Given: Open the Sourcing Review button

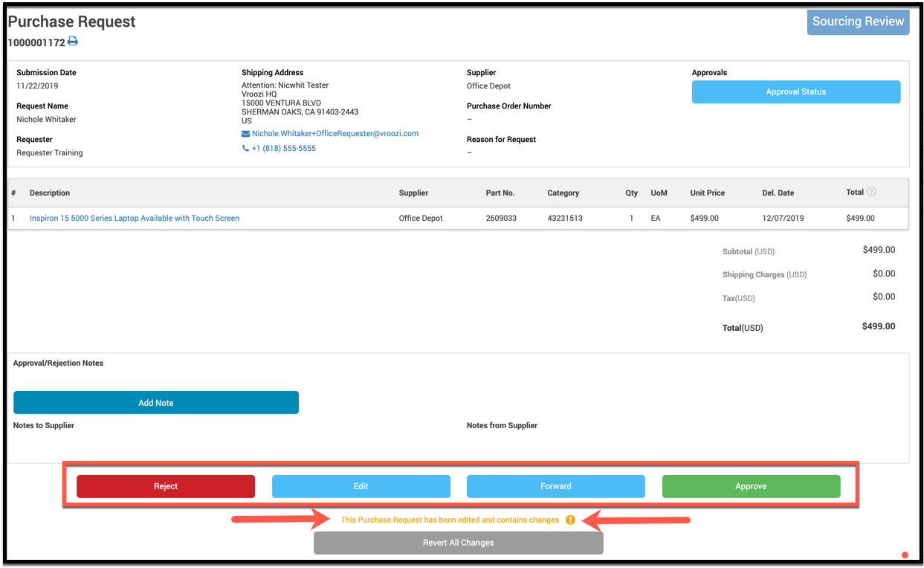Looking at the screenshot, I should (858, 22).
